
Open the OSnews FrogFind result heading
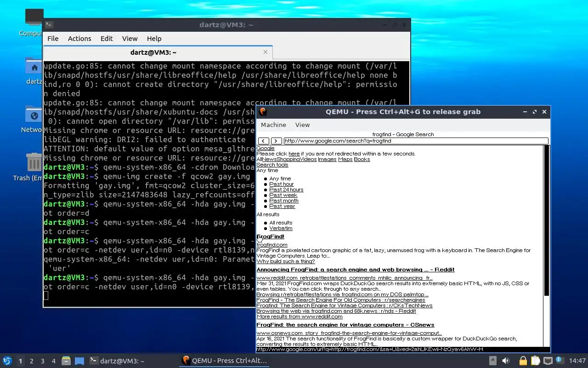tap(345, 325)
